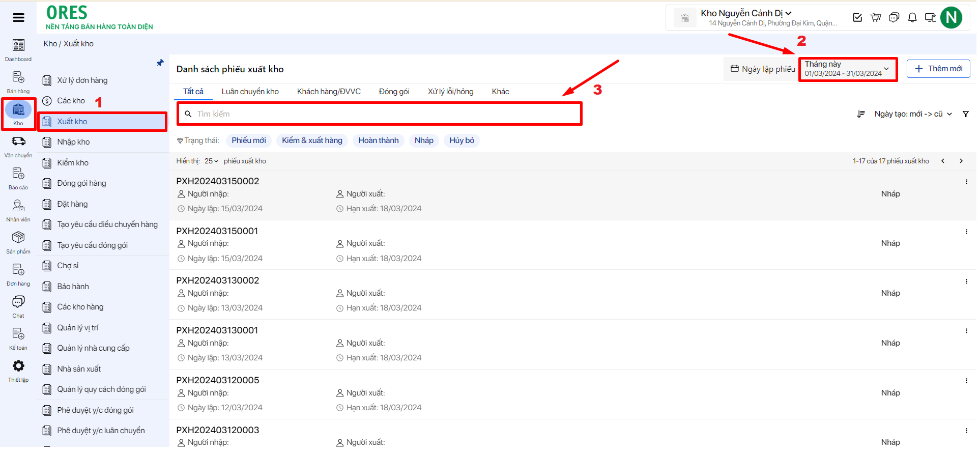This screenshot has height=452, width=980.
Task: Expand the Kho Nguyễn Cảnh Dị selector
Action: [745, 14]
